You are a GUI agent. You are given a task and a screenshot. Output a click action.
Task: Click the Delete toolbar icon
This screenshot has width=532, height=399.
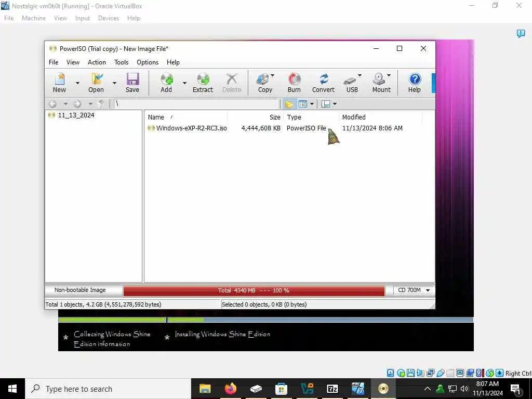[232, 79]
